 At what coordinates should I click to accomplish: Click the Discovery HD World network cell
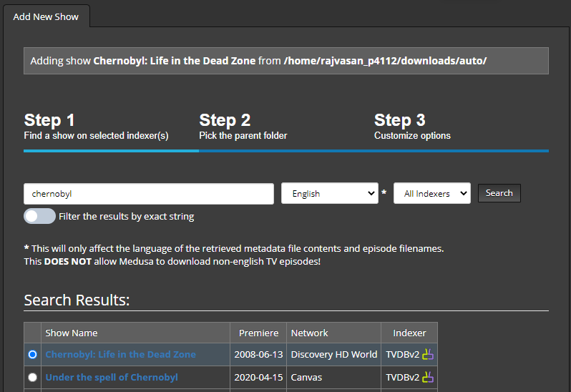point(333,354)
